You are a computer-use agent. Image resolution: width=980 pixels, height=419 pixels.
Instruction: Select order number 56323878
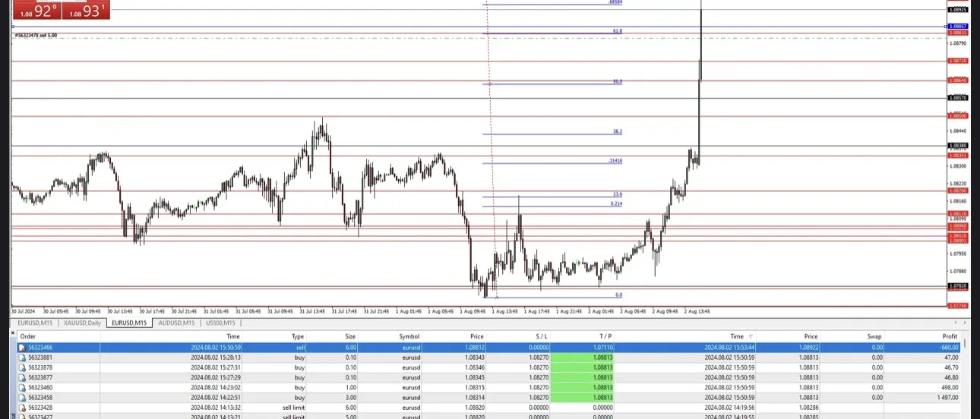click(40, 367)
